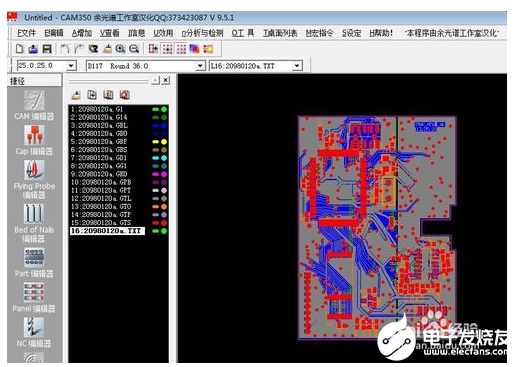Open the V View menu
This screenshot has height=367, width=522.
(x=109, y=33)
